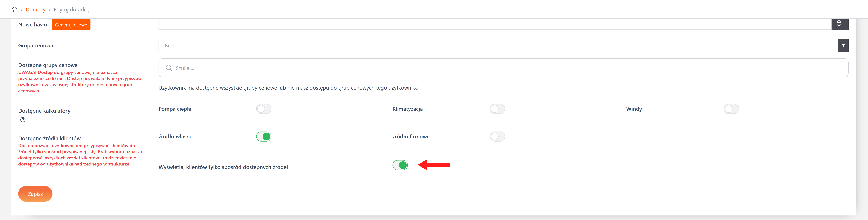Enable the Pompa ciepła calculator toggle
The image size is (868, 220).
pyautogui.click(x=264, y=109)
